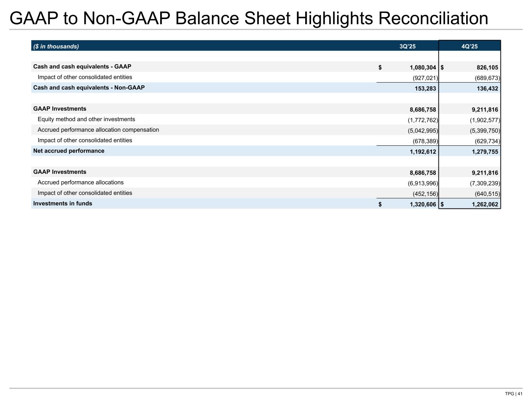The image size is (532, 399).
Task: Select 'Cash and cash equivalents - Non-GAAP' row label
Action: pos(89,88)
